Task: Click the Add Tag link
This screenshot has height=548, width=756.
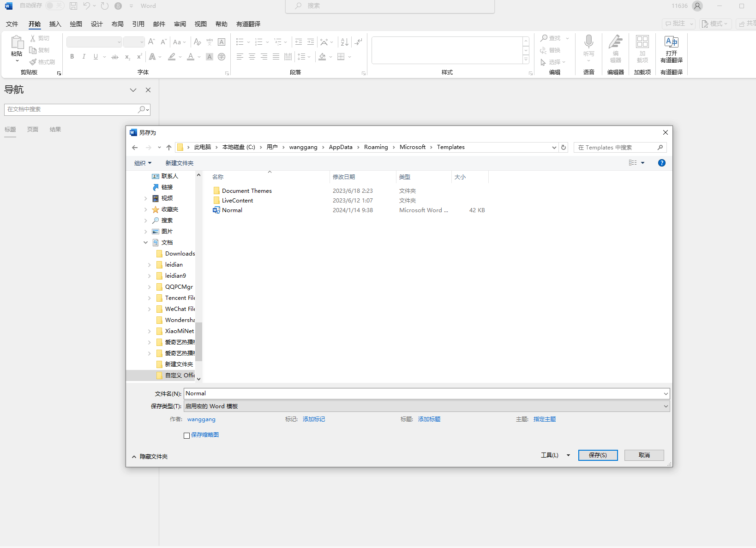Action: point(314,419)
